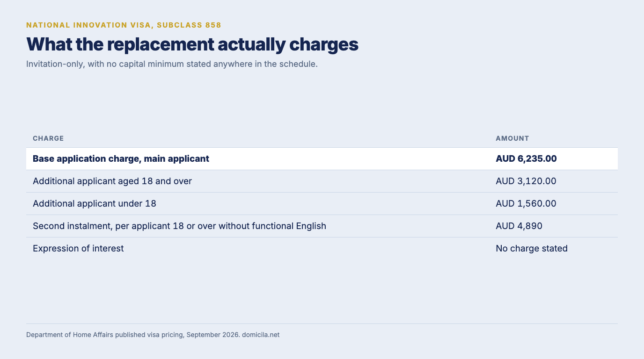
Task: Select the Base application charge row
Action: coord(322,159)
